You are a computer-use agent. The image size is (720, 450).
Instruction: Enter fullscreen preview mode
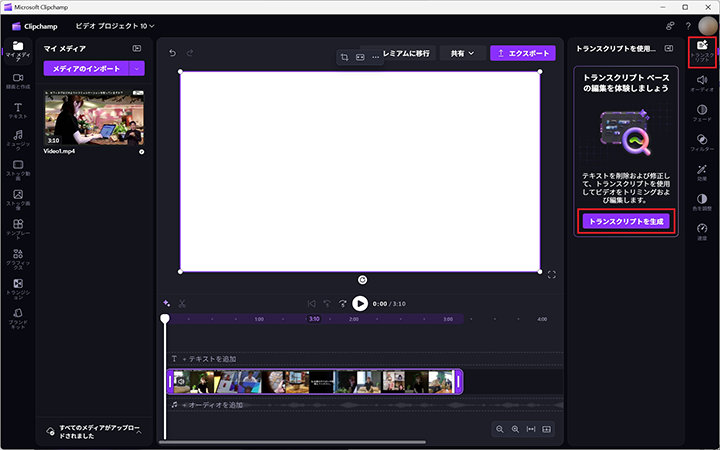[x=551, y=275]
